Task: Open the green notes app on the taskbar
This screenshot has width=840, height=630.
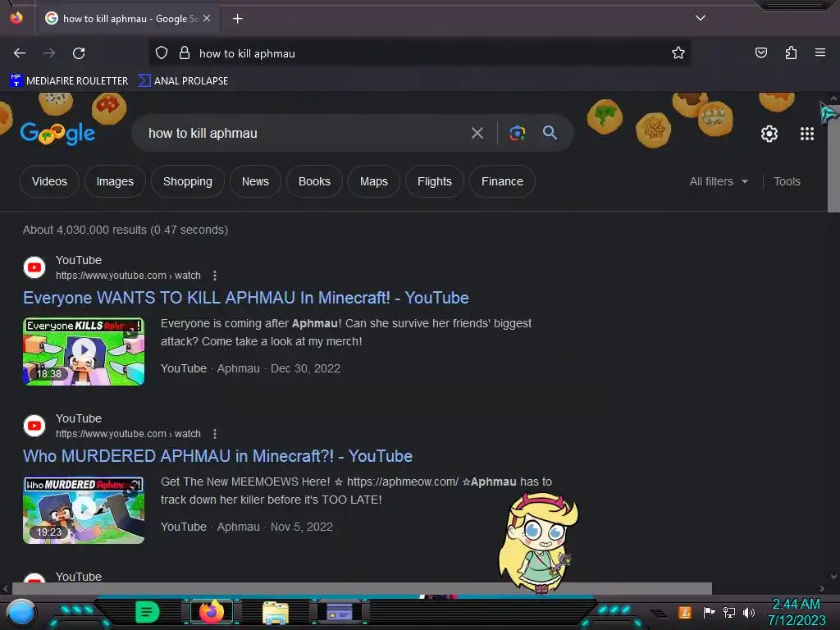Action: point(147,612)
